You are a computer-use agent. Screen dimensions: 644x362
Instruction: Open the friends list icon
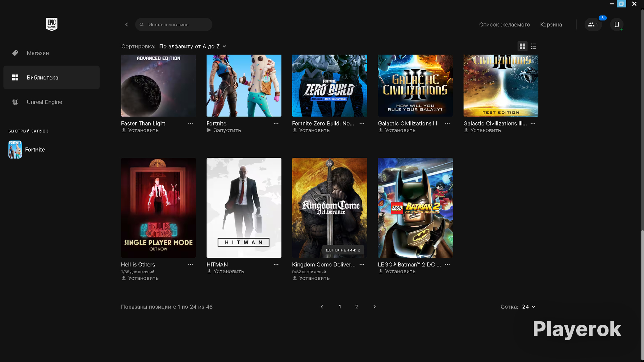coord(593,25)
